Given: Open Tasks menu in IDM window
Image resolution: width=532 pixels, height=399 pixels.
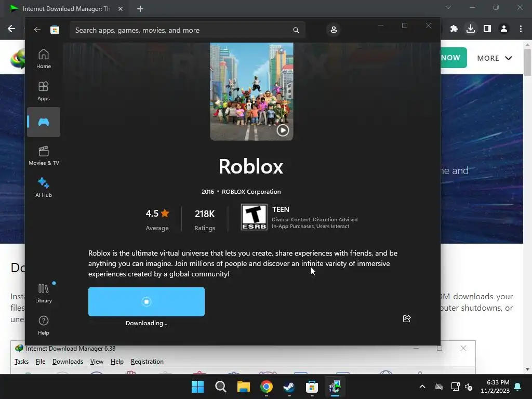Looking at the screenshot, I should [21, 362].
